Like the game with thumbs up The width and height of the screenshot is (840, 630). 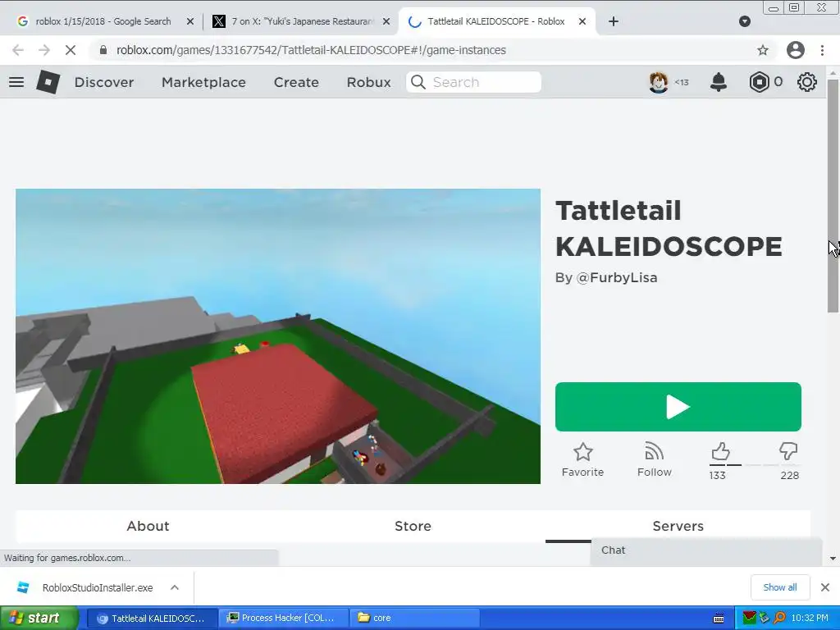pos(720,452)
